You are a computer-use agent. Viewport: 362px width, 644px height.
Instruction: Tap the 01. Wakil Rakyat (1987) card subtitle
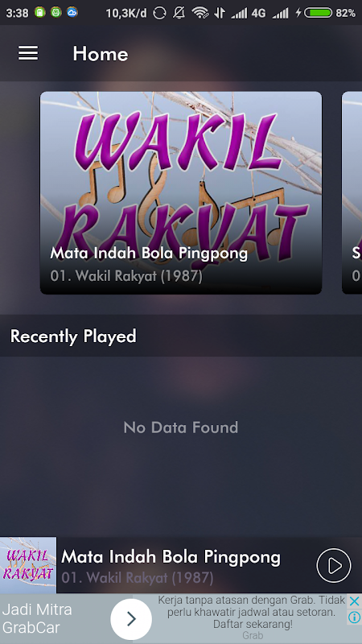coord(126,276)
